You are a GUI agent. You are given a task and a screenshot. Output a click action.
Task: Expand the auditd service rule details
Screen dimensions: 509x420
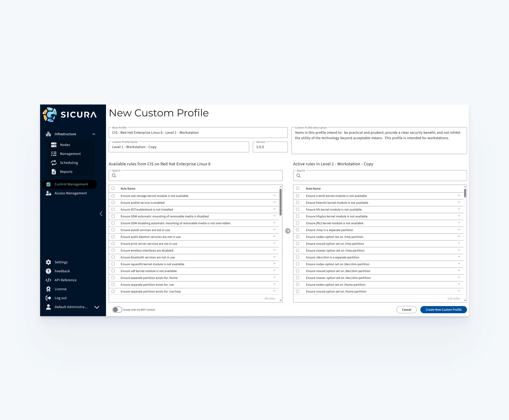[274, 202]
